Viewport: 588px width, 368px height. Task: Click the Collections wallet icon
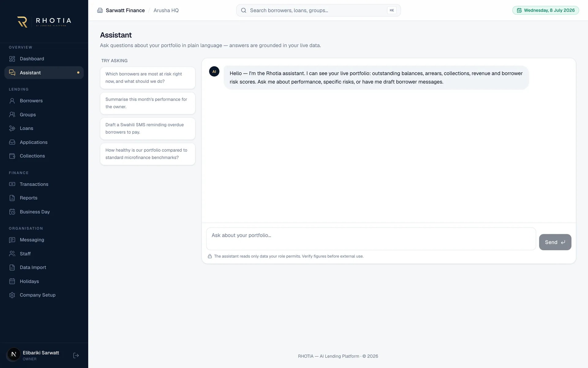12,156
